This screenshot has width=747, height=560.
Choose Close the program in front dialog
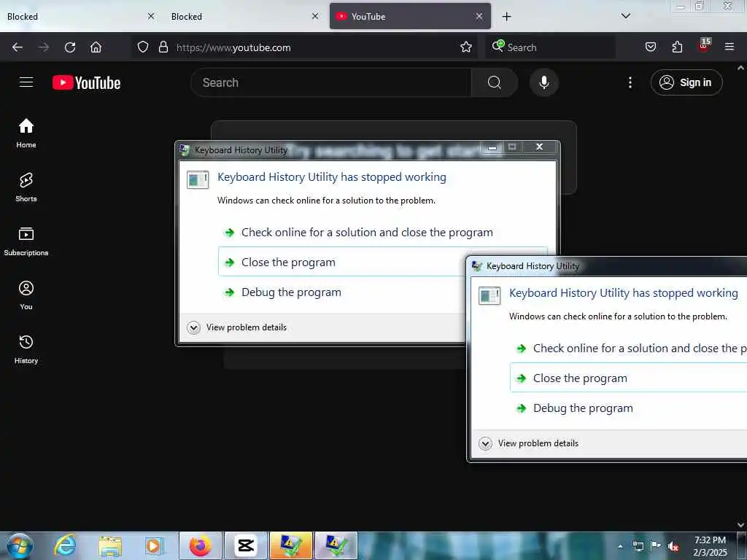tap(628, 378)
